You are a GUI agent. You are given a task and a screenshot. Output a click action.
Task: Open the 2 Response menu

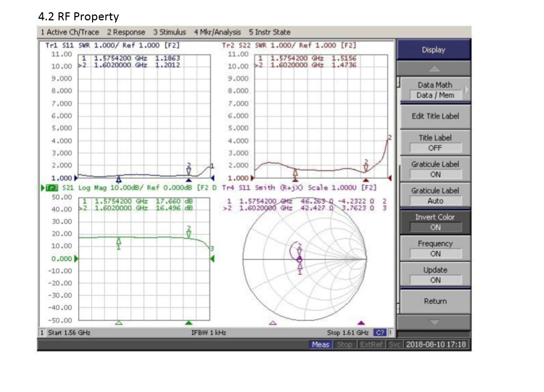coord(126,32)
